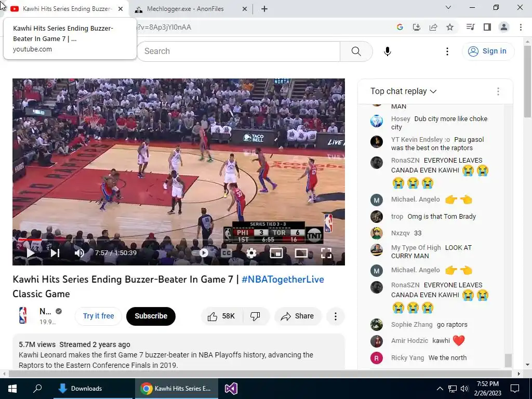Open system volume tray icon
Image resolution: width=532 pixels, height=399 pixels.
point(464,389)
